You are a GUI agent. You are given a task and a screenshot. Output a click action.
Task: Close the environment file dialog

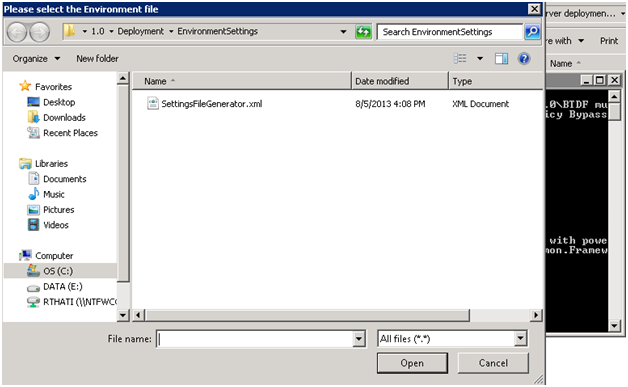(534, 9)
